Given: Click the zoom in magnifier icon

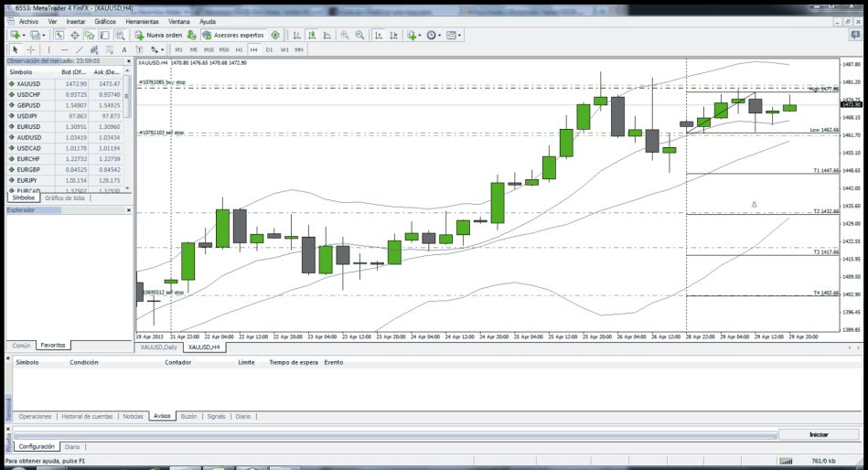Looking at the screenshot, I should [x=344, y=35].
